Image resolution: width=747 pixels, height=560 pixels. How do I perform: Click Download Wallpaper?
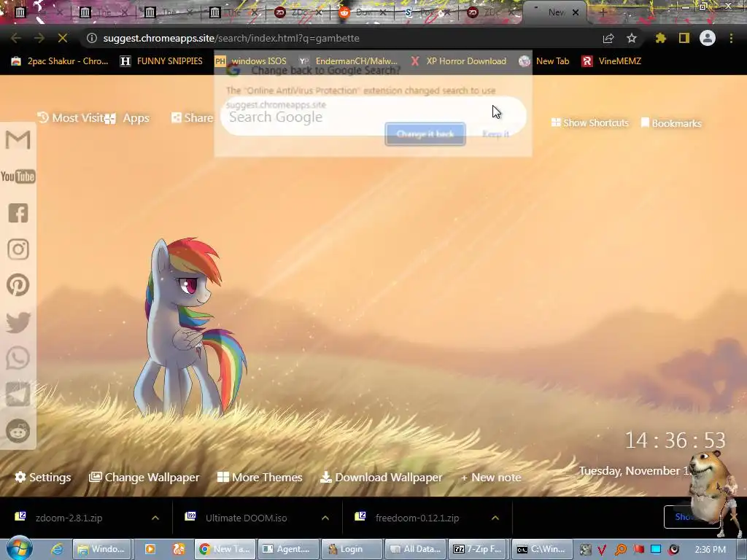point(381,477)
